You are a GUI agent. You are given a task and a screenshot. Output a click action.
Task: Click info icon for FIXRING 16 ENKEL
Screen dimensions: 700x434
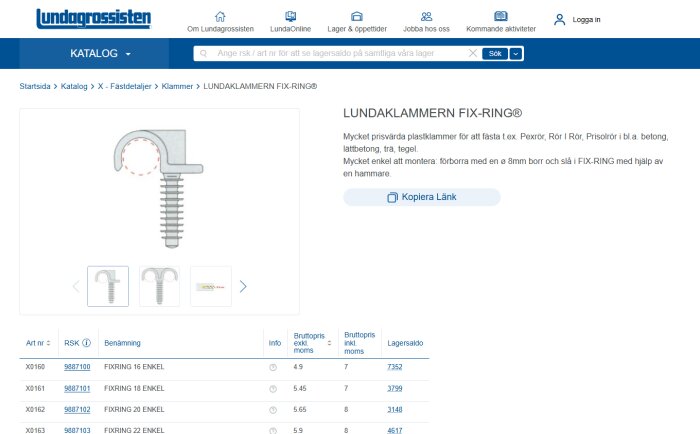(273, 367)
